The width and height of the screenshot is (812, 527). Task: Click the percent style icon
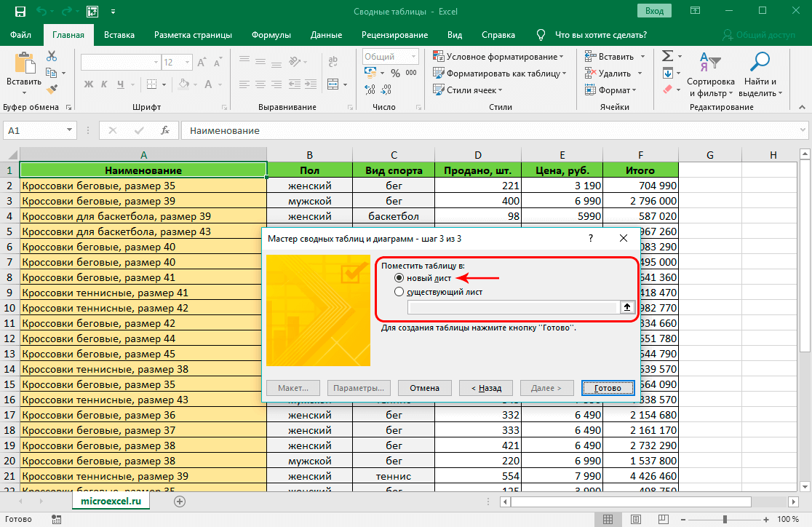pyautogui.click(x=395, y=74)
